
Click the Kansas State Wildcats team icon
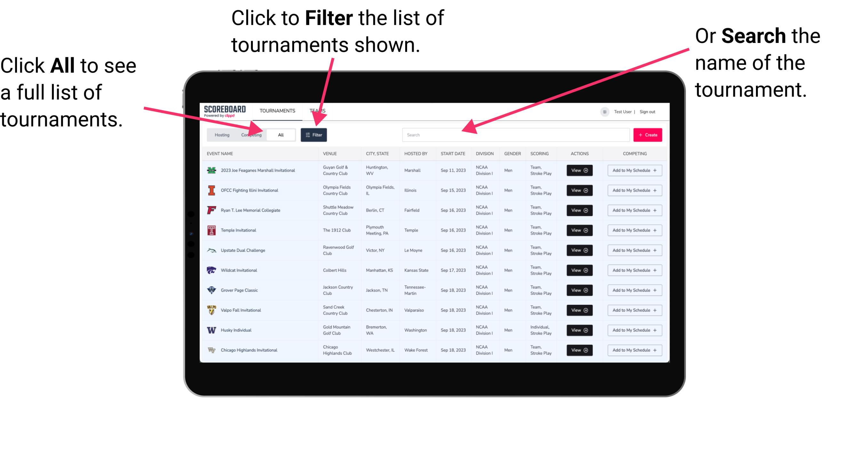pyautogui.click(x=211, y=270)
